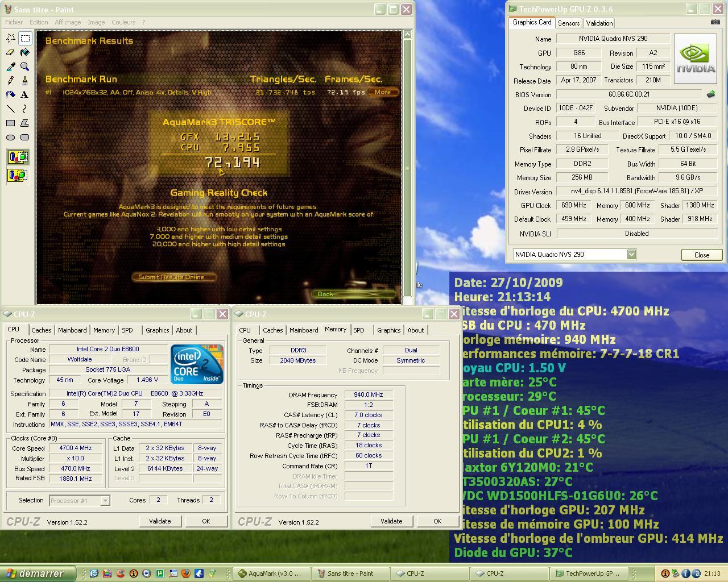Click Validate in the left CPU-Z window
Viewport: 728px width, 582px height.
click(160, 521)
